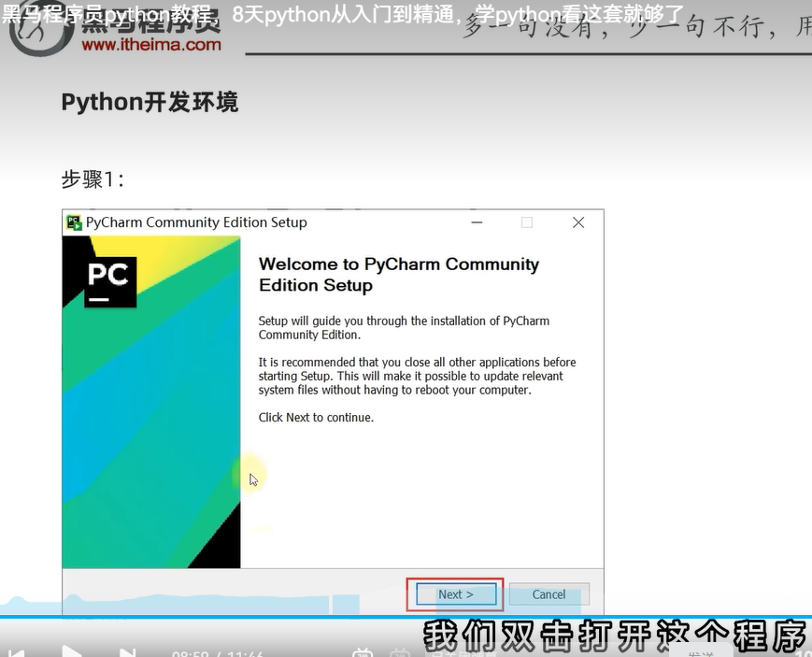Click the 'Click Next to continue.' text

coord(316,418)
